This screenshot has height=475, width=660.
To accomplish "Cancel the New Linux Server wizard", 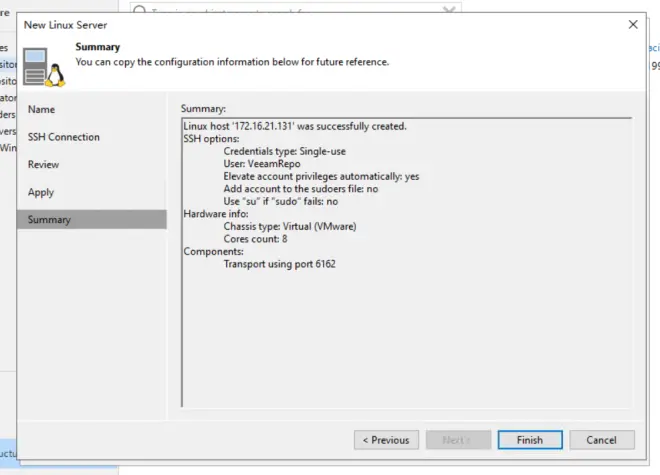I will pos(602,440).
